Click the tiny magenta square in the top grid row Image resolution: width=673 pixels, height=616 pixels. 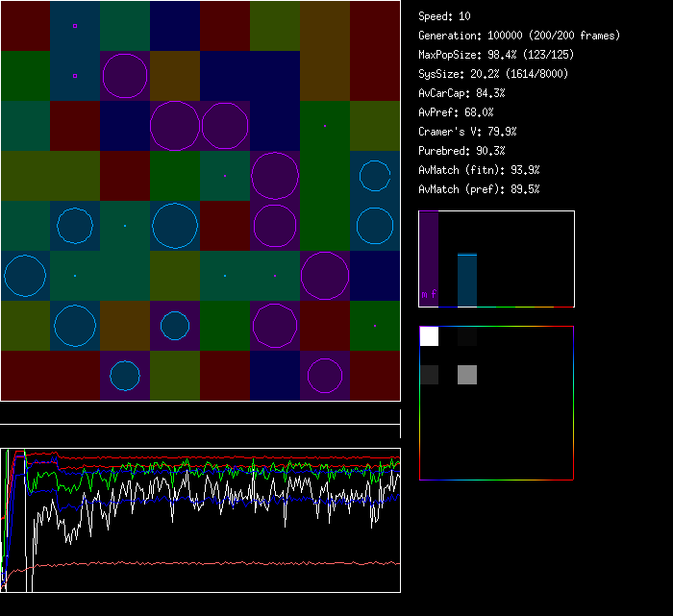[75, 26]
